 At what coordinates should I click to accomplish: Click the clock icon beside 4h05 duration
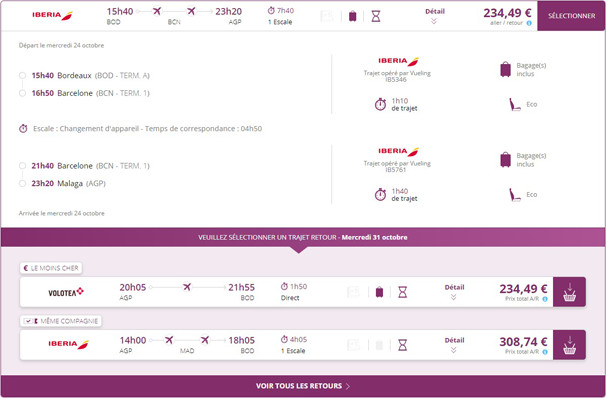(x=284, y=339)
